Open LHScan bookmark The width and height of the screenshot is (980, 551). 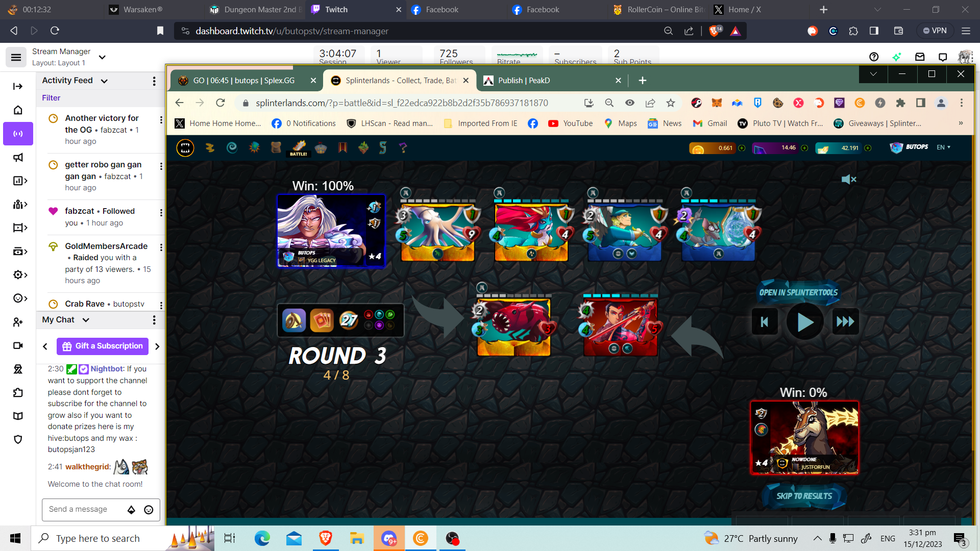pos(389,123)
